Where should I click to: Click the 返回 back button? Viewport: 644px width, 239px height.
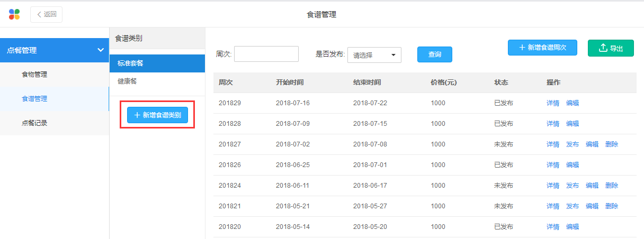(x=47, y=14)
